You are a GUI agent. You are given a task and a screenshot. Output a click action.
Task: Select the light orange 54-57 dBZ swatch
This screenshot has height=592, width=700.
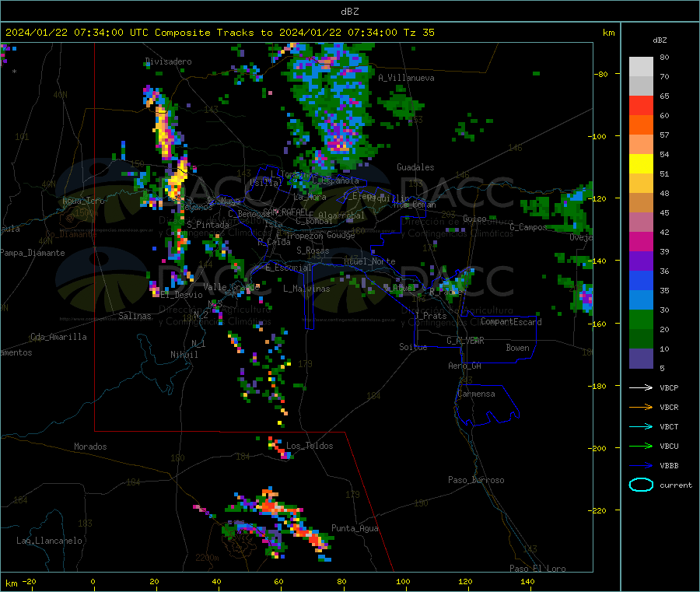(x=641, y=145)
